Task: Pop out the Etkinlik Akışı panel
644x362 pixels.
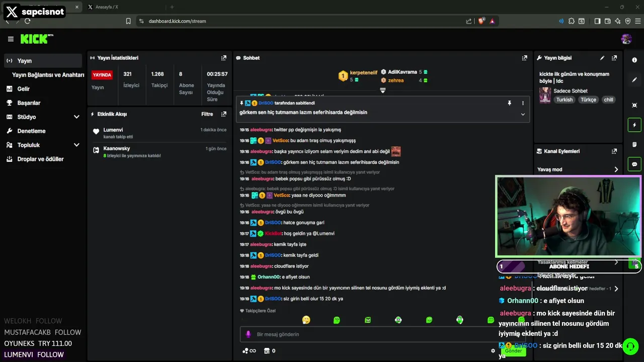Action: 224,114
